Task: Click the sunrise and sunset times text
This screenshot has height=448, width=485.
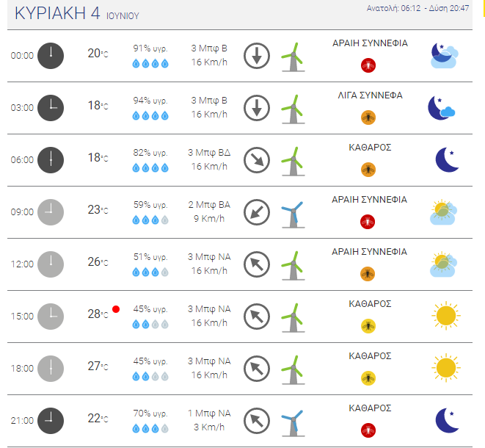Action: point(417,8)
